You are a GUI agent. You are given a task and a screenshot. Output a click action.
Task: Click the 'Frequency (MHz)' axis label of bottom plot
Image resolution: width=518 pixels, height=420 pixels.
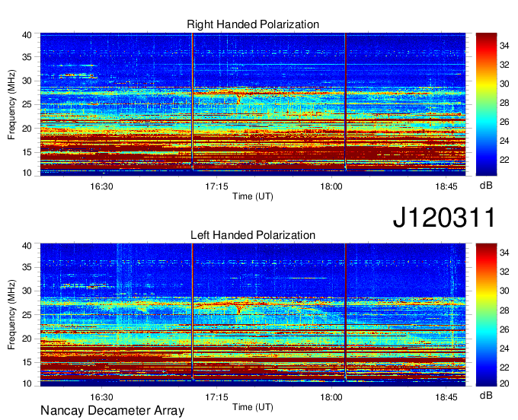pos(11,315)
